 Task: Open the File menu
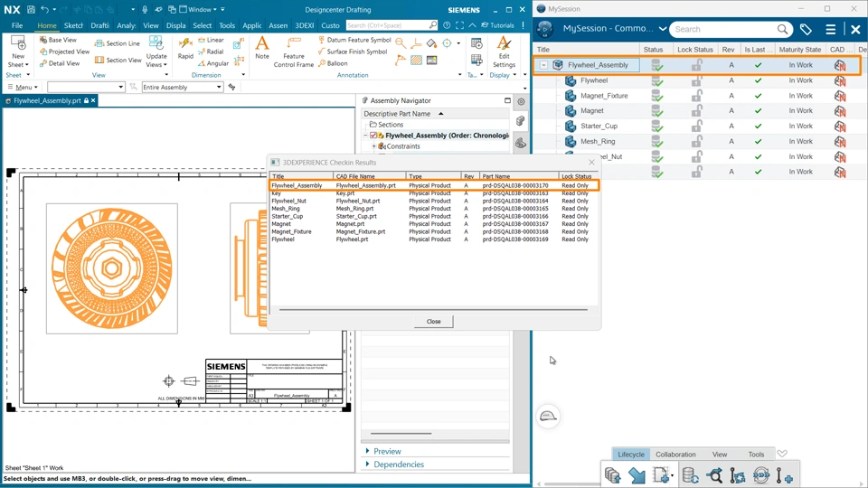17,25
